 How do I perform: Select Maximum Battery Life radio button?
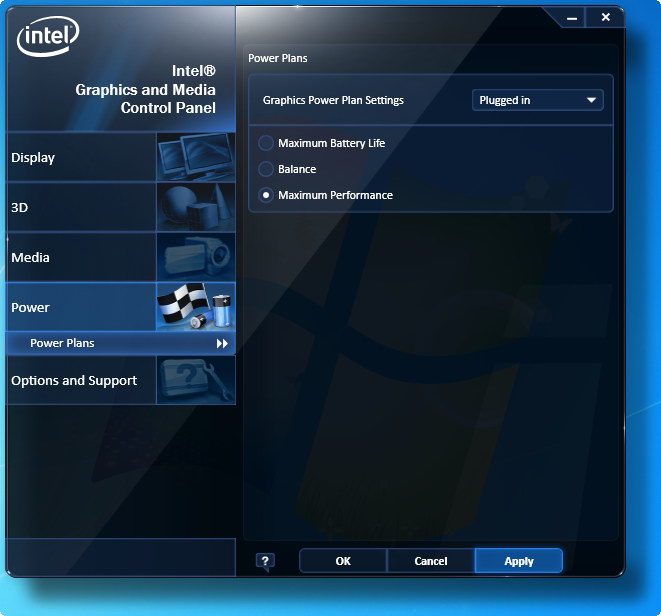(266, 143)
